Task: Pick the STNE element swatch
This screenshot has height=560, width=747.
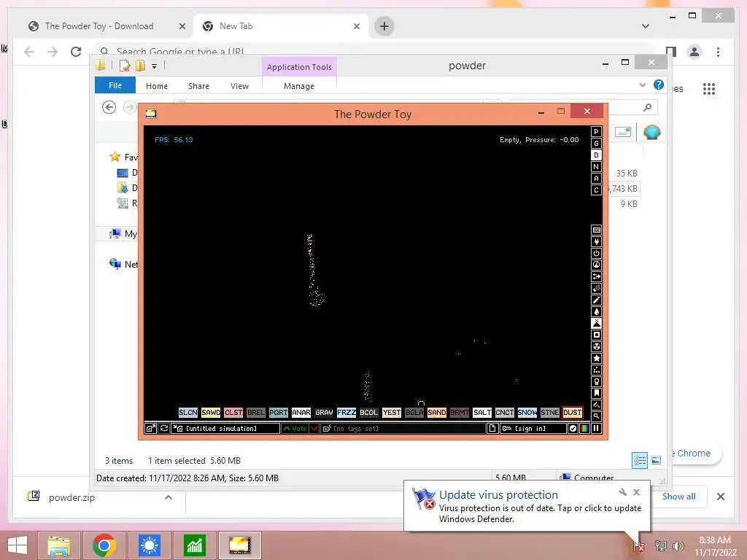Action: (x=550, y=413)
